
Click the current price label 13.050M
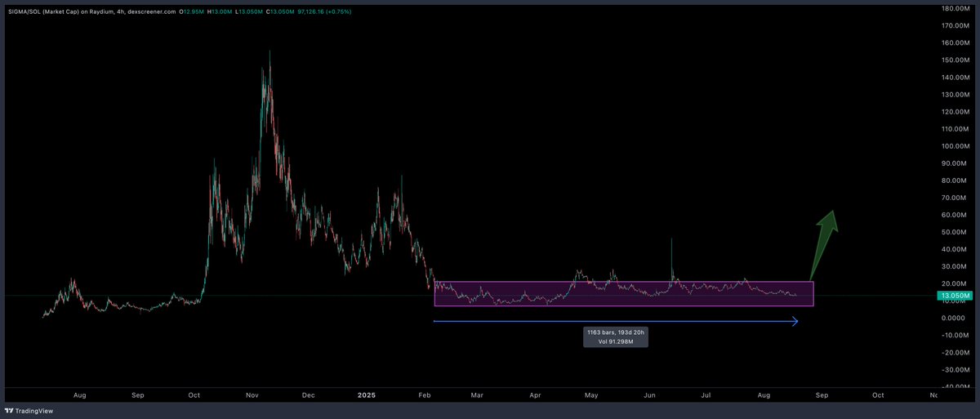tap(954, 295)
